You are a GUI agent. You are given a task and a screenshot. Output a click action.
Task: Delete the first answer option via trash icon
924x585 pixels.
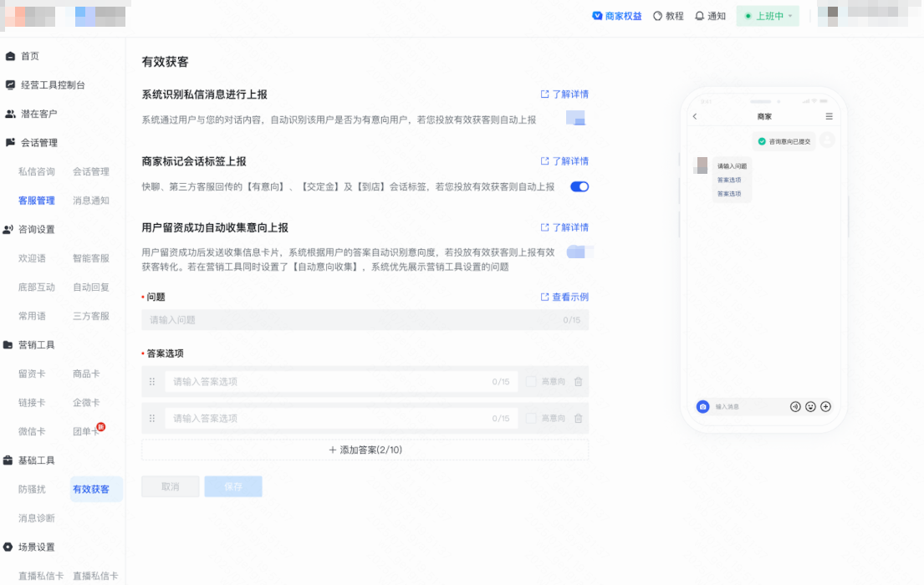click(578, 381)
